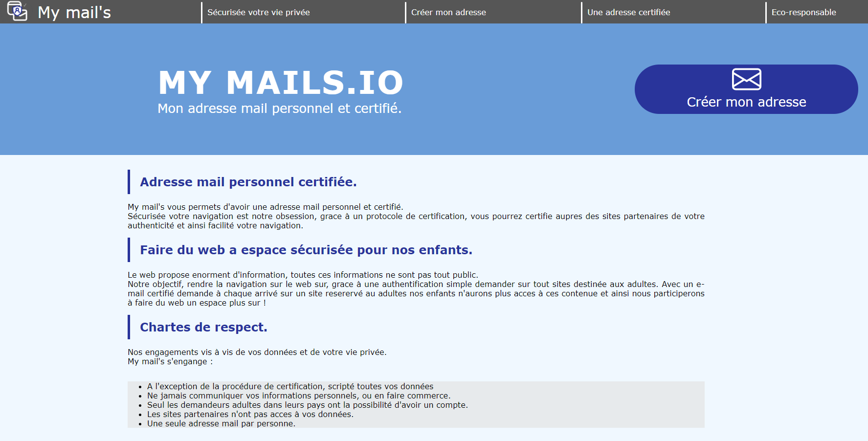Screen dimensions: 868x441
Task: Click the Adresse mail personnel certifiée heading
Action: (248, 181)
